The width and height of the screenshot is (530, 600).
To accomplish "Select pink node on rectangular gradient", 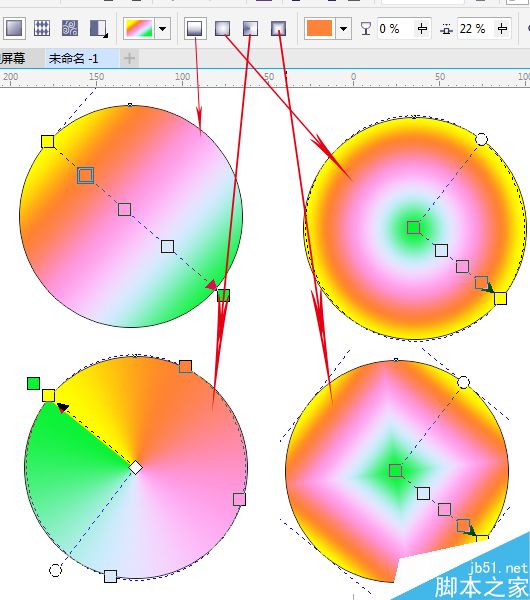I will [444, 509].
